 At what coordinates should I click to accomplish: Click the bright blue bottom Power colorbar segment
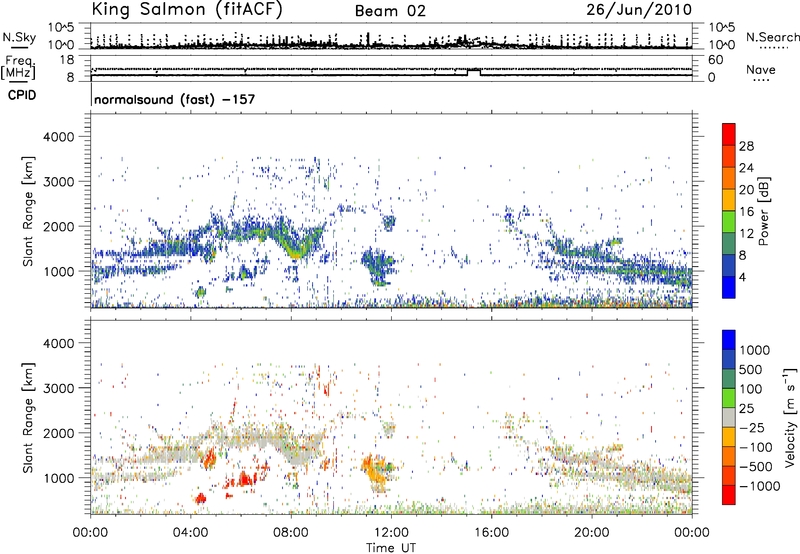click(x=729, y=287)
